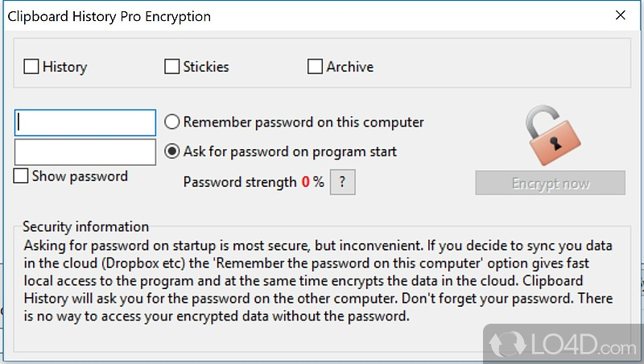Check the Archive option

316,67
